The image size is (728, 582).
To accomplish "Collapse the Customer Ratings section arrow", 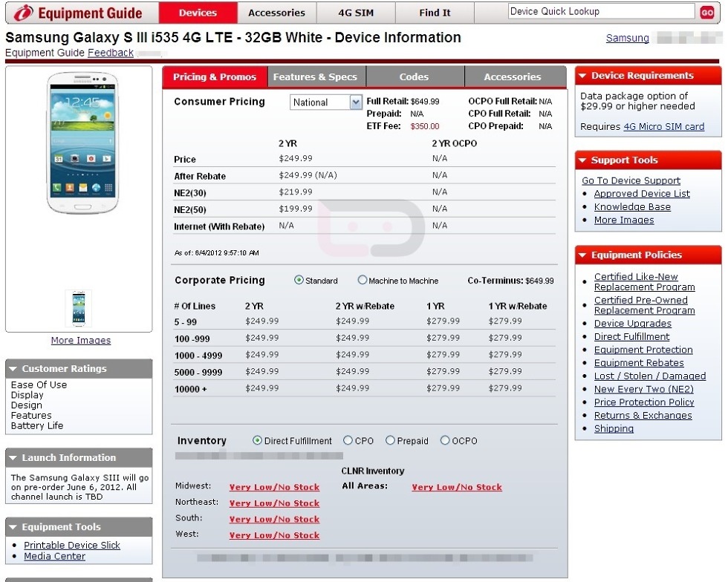I will click(13, 369).
